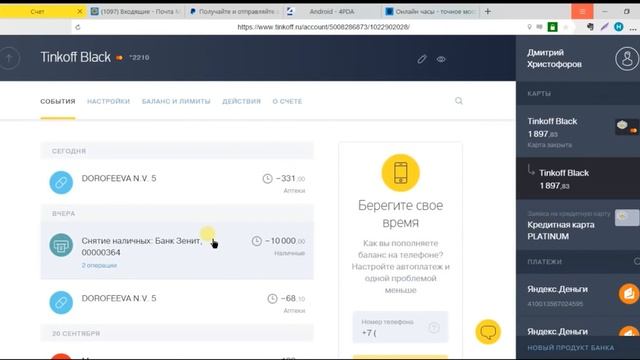Screen dimensions: 640x360
Task: Click the КАРТЫ sidebar section heading
Action: (x=539, y=93)
